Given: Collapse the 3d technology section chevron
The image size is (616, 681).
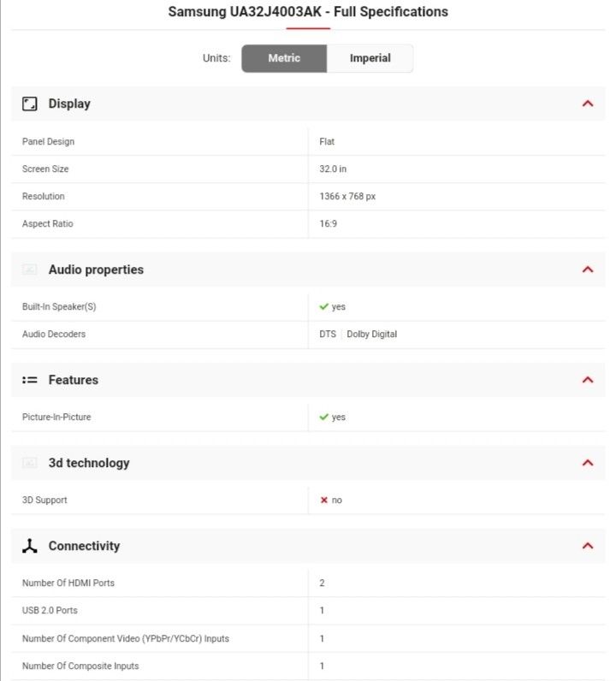Looking at the screenshot, I should (x=588, y=463).
